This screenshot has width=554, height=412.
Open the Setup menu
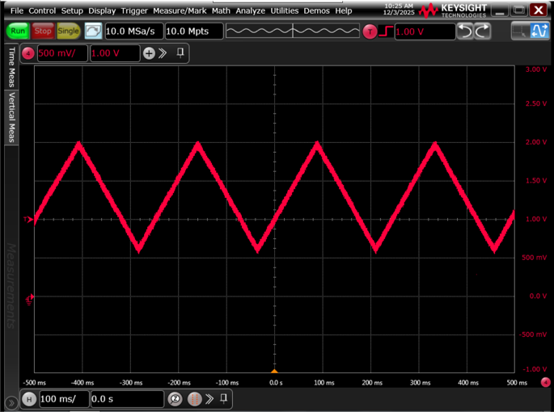(72, 11)
